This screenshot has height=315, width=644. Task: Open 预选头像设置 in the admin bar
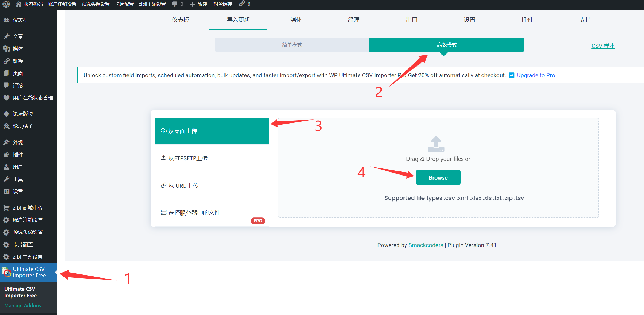point(96,4)
